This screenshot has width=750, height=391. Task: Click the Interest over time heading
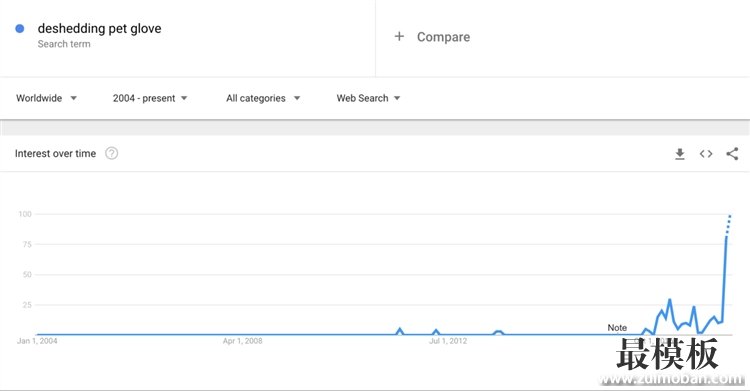[x=55, y=154]
